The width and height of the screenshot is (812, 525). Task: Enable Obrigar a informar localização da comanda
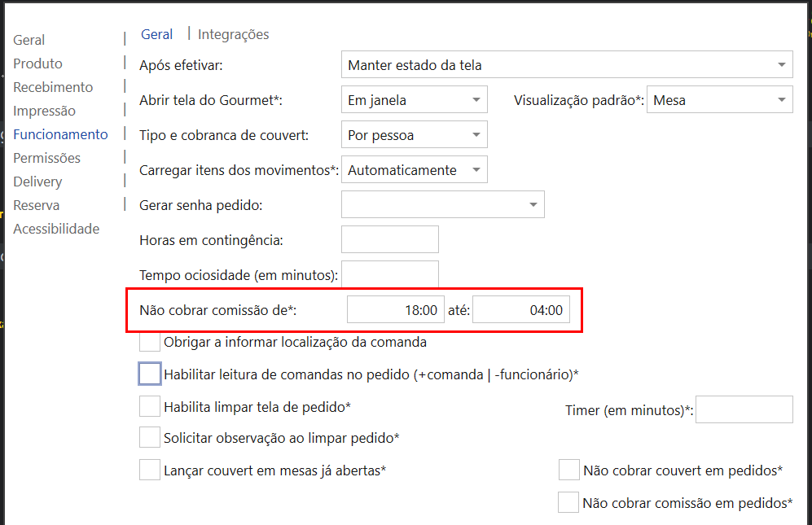tap(150, 342)
